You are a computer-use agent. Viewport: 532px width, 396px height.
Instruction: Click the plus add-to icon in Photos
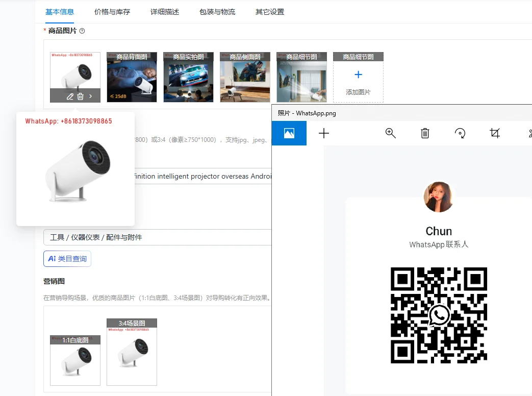324,133
